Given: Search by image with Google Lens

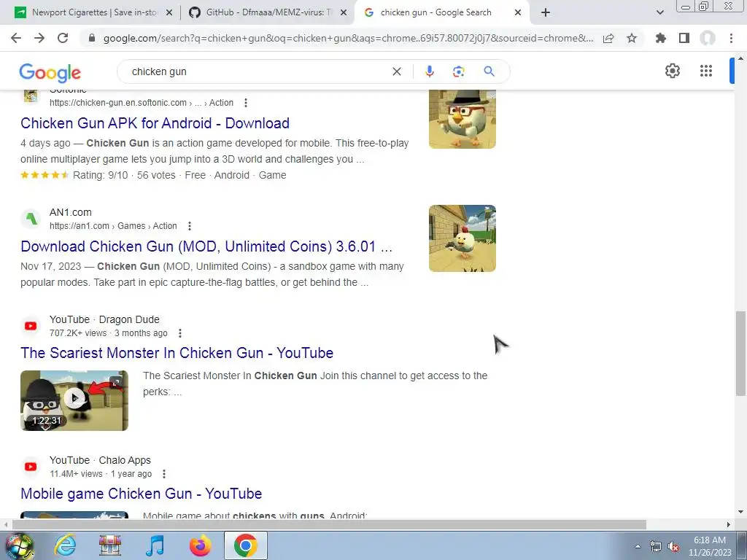Looking at the screenshot, I should pos(458,71).
